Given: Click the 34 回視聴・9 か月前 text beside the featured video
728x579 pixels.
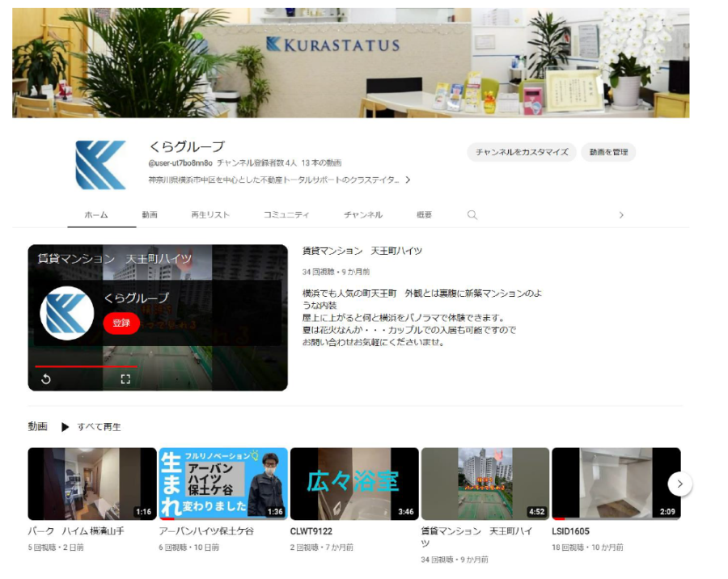Looking at the screenshot, I should pyautogui.click(x=336, y=272).
